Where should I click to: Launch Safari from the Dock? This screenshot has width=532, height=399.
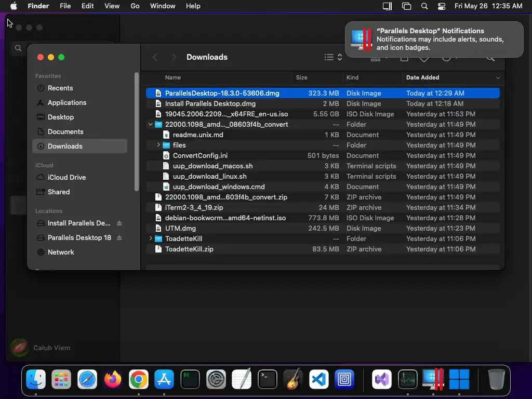pyautogui.click(x=87, y=379)
